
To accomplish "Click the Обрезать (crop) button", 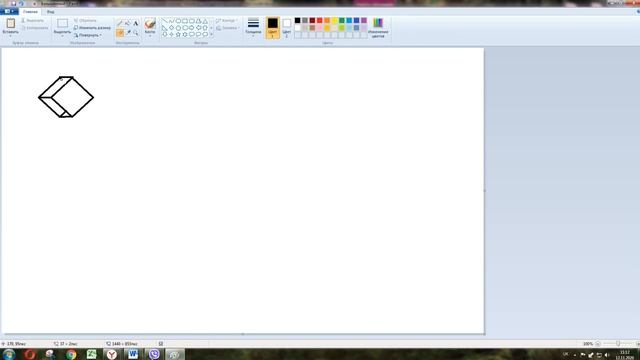I will [85, 20].
